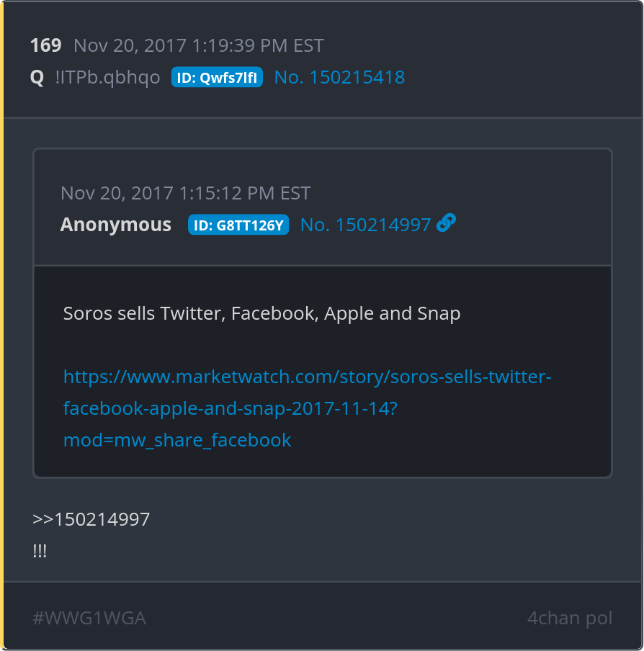Click the chain link icon beside No. 150214997
The width and height of the screenshot is (644, 651).
446,224
